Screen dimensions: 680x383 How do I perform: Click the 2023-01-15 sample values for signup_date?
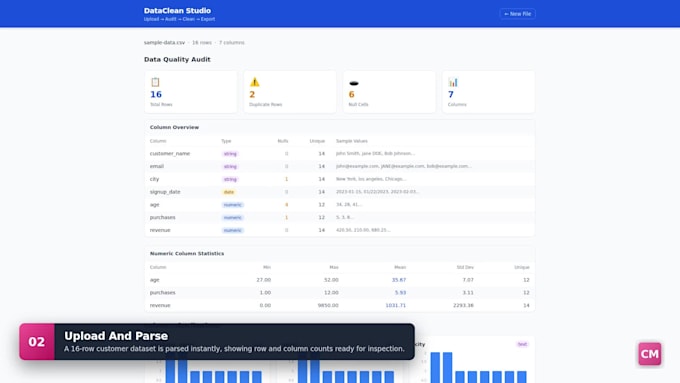pos(378,192)
